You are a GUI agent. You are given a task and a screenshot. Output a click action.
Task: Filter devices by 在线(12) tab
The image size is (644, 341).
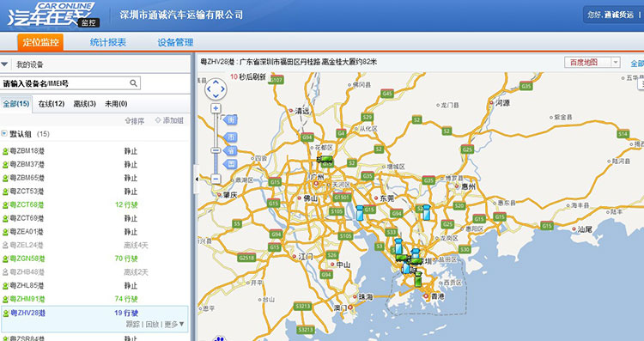coord(52,104)
